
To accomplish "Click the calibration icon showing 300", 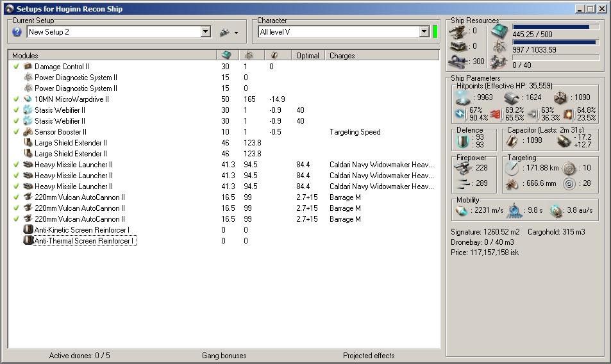I will [x=458, y=62].
